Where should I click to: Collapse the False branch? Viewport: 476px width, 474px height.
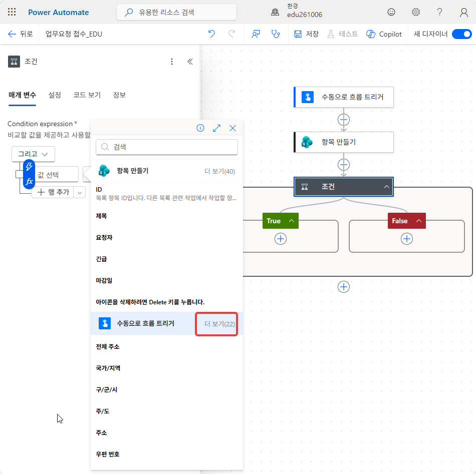click(x=418, y=221)
